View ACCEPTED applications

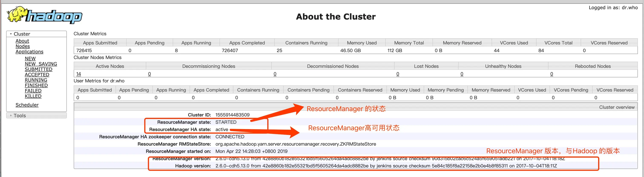click(37, 75)
